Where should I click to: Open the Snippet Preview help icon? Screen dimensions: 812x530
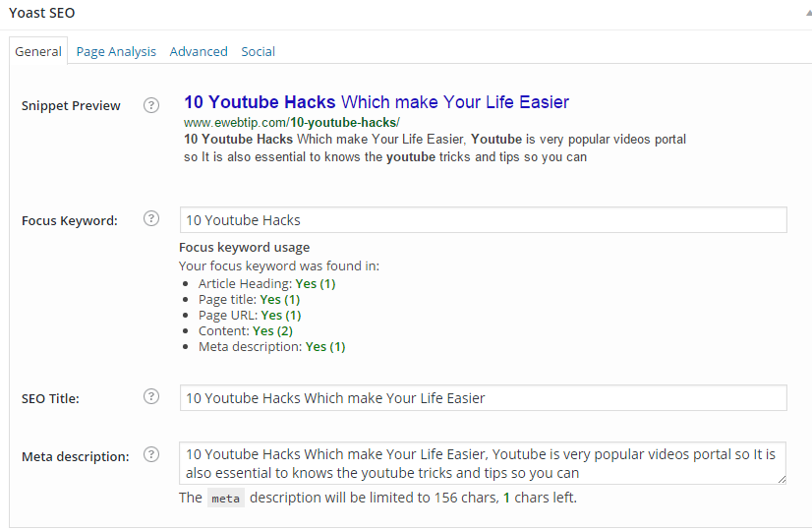pos(151,105)
